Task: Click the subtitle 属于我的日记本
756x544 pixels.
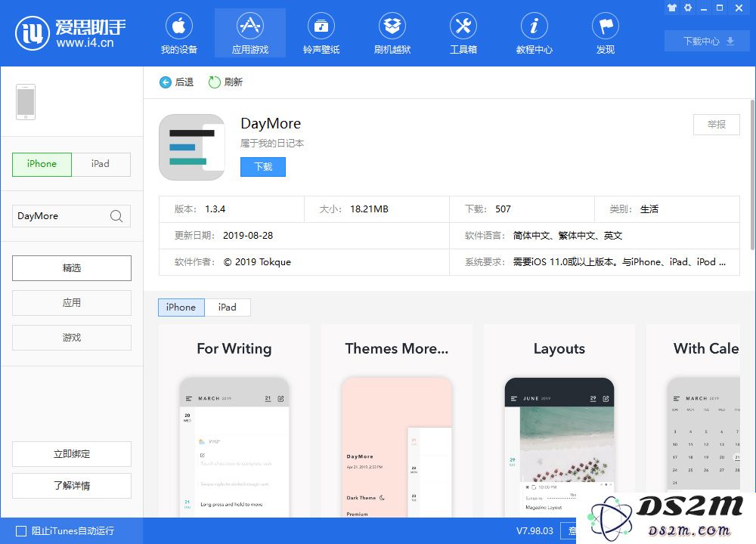Action: point(272,144)
